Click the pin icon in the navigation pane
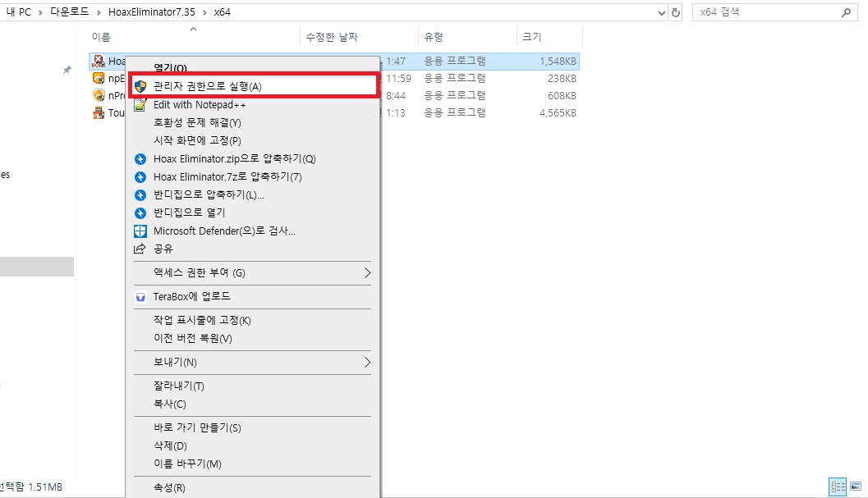 [67, 70]
